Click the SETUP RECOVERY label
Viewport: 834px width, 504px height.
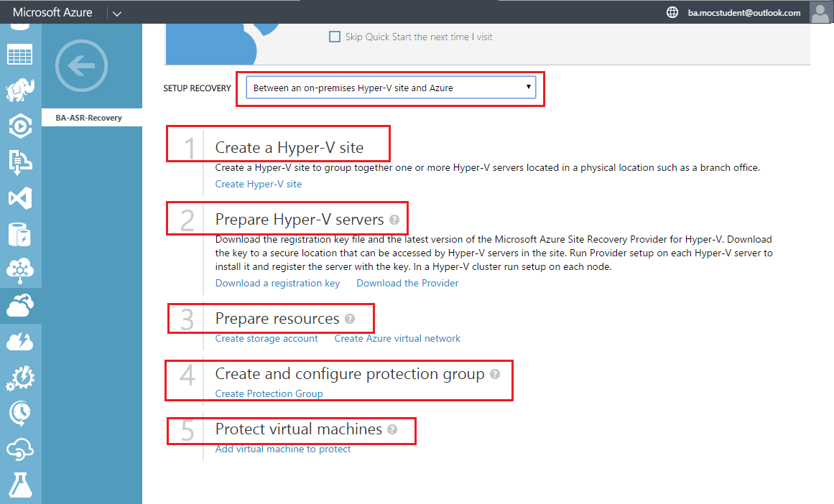click(x=198, y=88)
